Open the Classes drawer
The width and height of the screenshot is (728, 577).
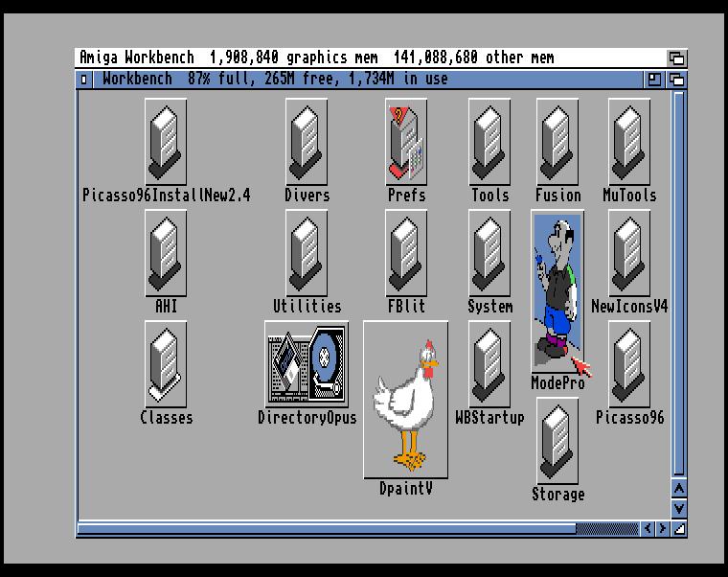point(166,364)
